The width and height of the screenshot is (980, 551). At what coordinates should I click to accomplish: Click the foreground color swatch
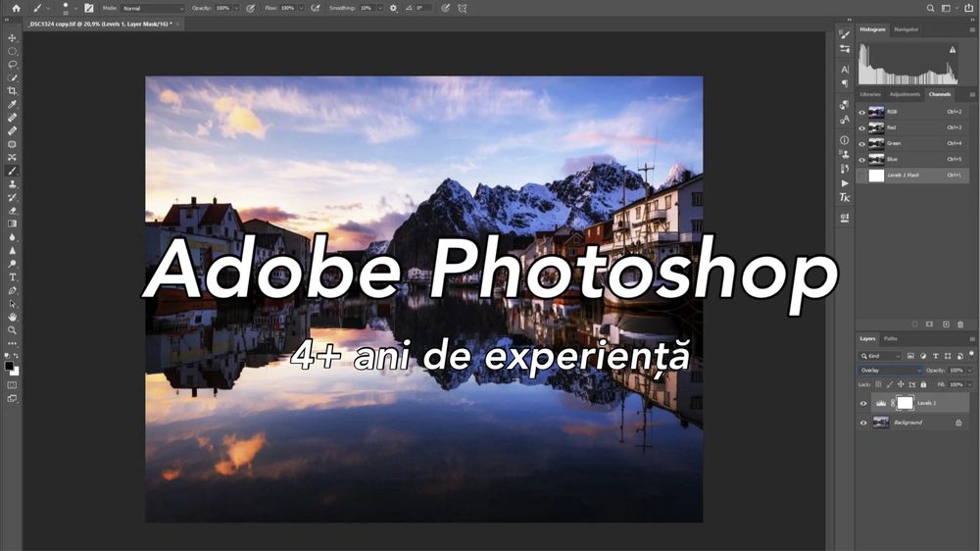(x=9, y=366)
